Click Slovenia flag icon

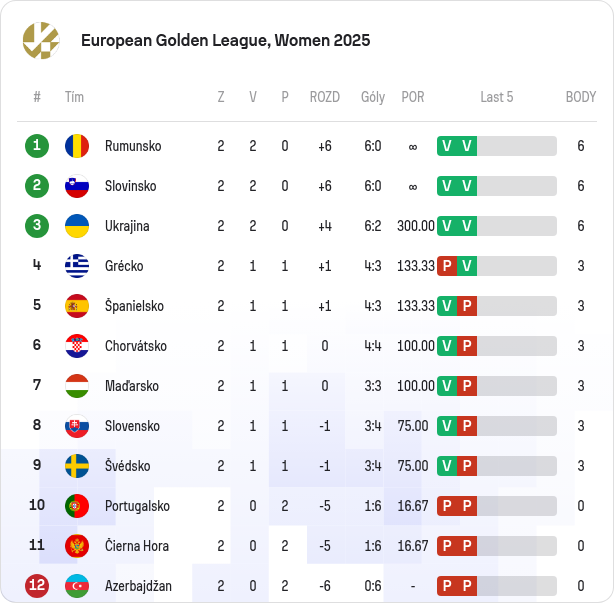click(x=77, y=186)
